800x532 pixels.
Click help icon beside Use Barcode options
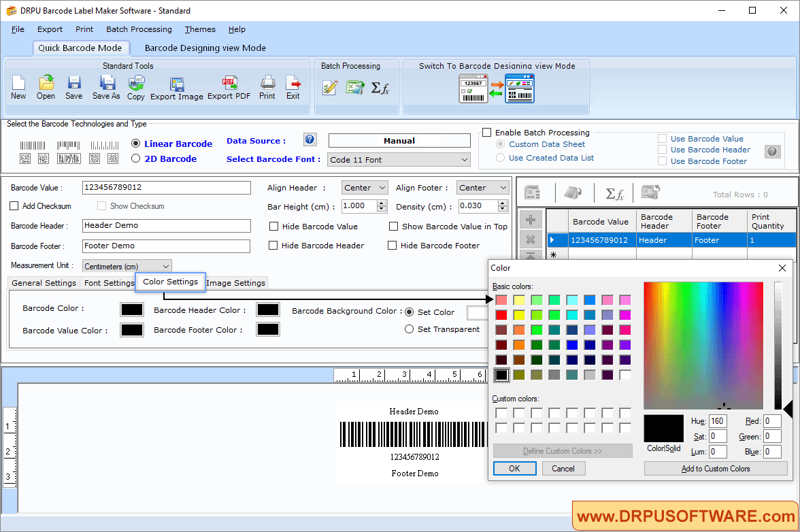click(773, 152)
